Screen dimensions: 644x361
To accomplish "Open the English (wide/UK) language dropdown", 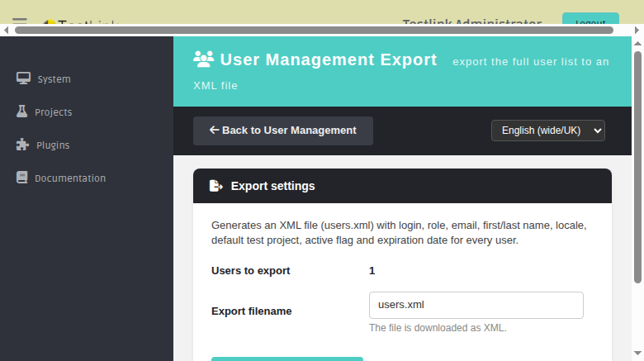I will 548,131.
